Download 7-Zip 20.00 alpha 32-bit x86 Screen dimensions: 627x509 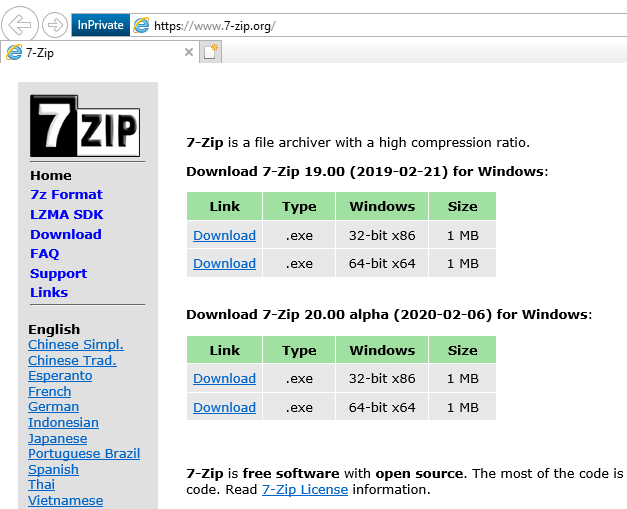click(x=224, y=378)
